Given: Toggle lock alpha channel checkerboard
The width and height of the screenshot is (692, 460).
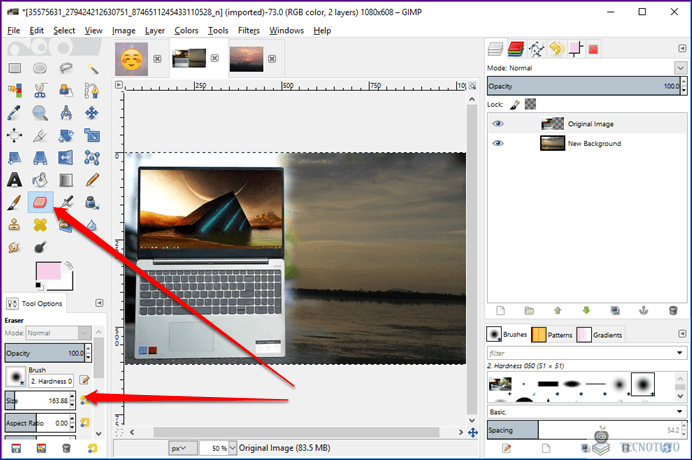Looking at the screenshot, I should click(530, 104).
